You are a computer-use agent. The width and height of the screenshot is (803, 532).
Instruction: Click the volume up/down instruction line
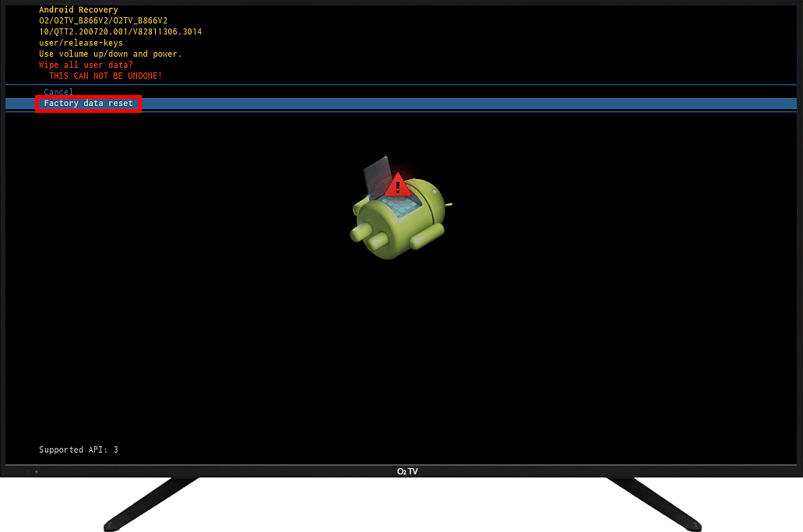point(110,54)
